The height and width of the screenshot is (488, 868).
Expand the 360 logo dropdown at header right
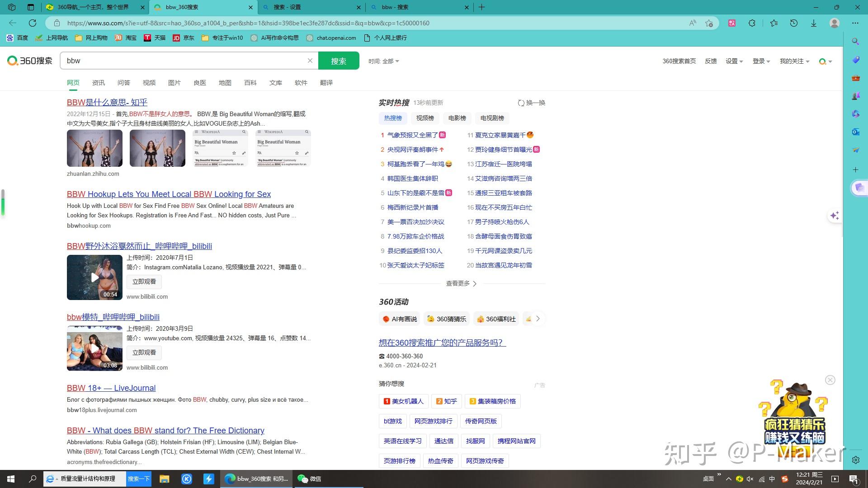(x=826, y=61)
